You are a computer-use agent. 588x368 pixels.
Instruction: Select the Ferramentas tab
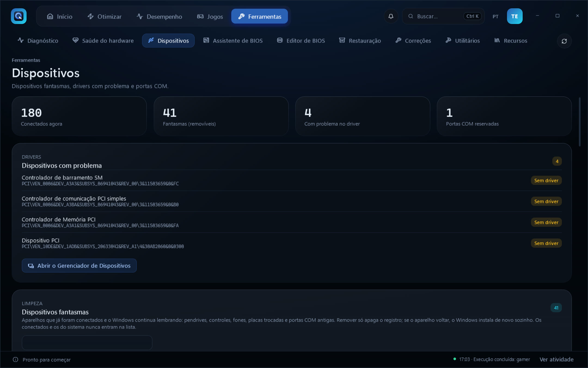pyautogui.click(x=259, y=16)
